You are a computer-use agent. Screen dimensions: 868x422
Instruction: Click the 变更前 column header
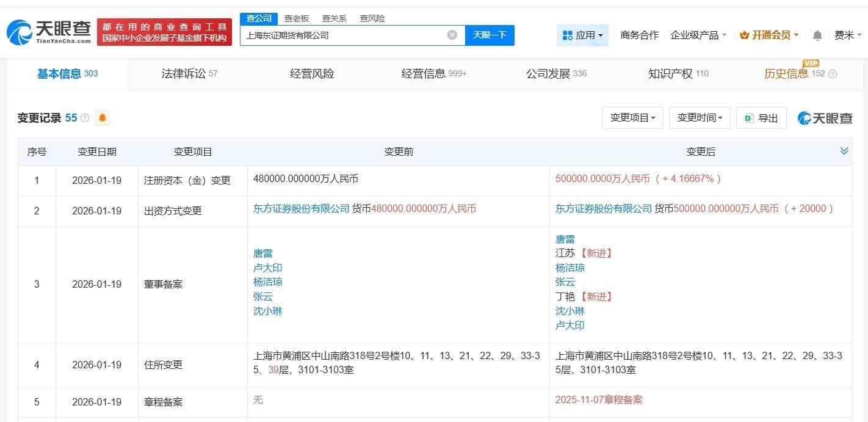tap(399, 152)
